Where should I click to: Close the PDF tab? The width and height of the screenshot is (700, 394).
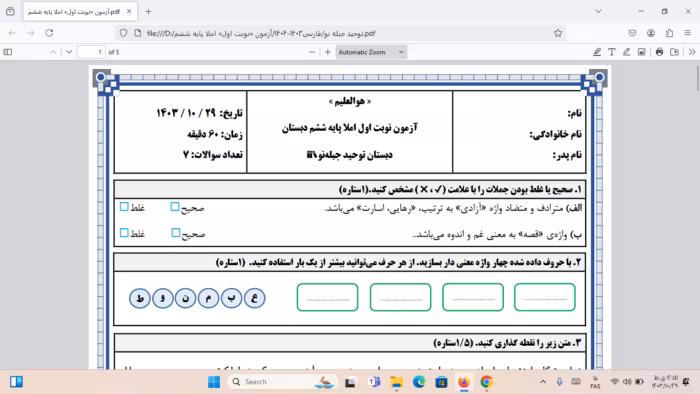129,12
